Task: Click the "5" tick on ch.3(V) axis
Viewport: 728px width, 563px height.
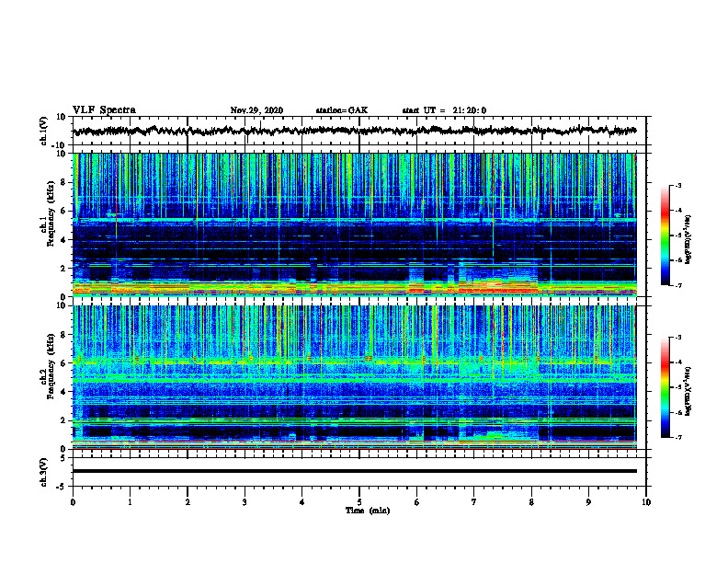Action: 63,458
